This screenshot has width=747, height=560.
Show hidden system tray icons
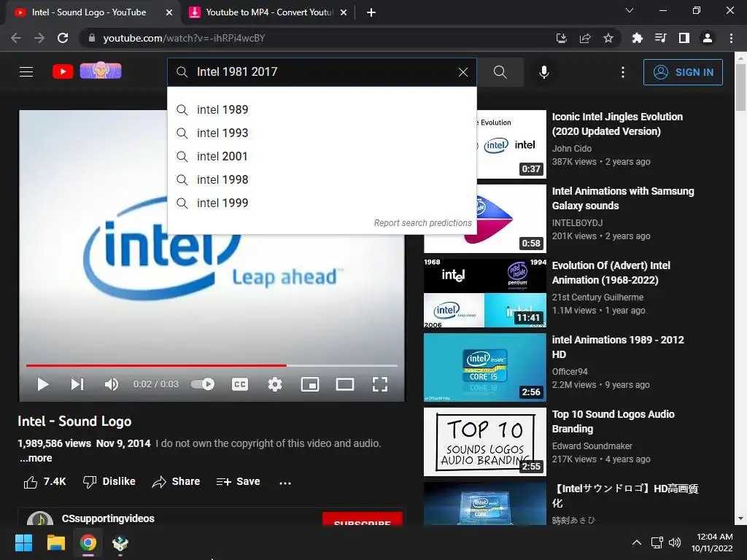click(636, 542)
